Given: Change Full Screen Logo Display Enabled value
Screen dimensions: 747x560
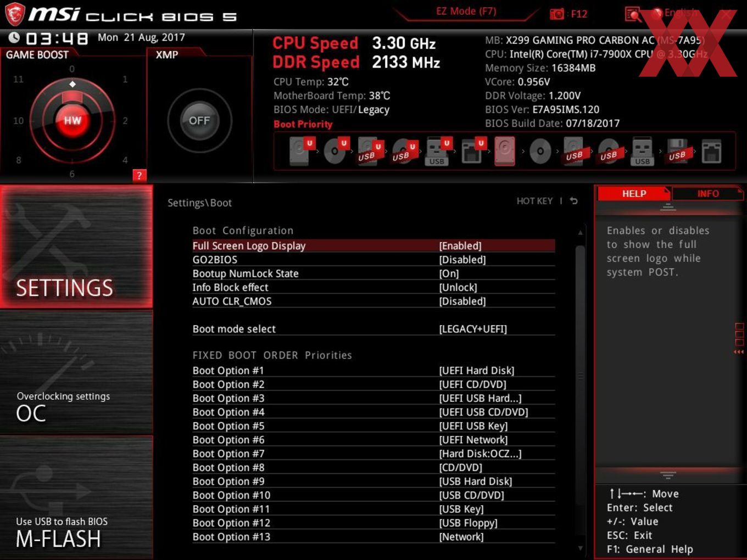Looking at the screenshot, I should point(460,245).
